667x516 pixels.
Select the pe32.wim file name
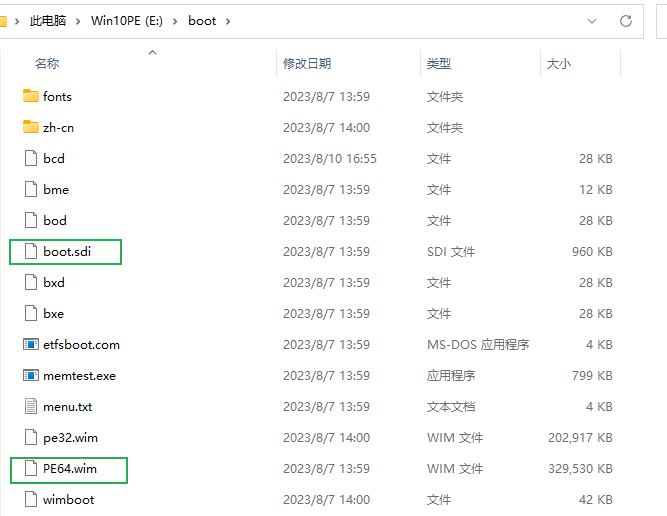click(70, 438)
